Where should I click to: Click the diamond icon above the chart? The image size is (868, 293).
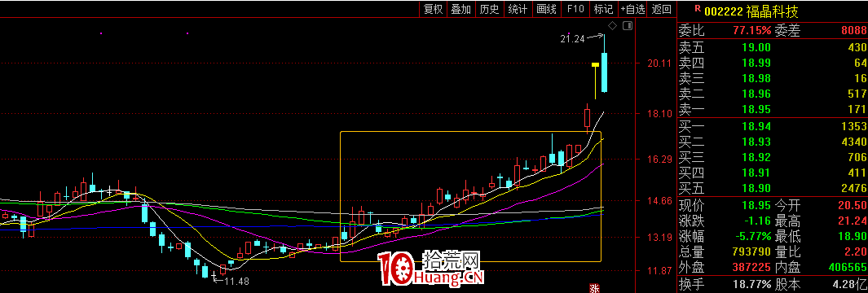click(612, 26)
